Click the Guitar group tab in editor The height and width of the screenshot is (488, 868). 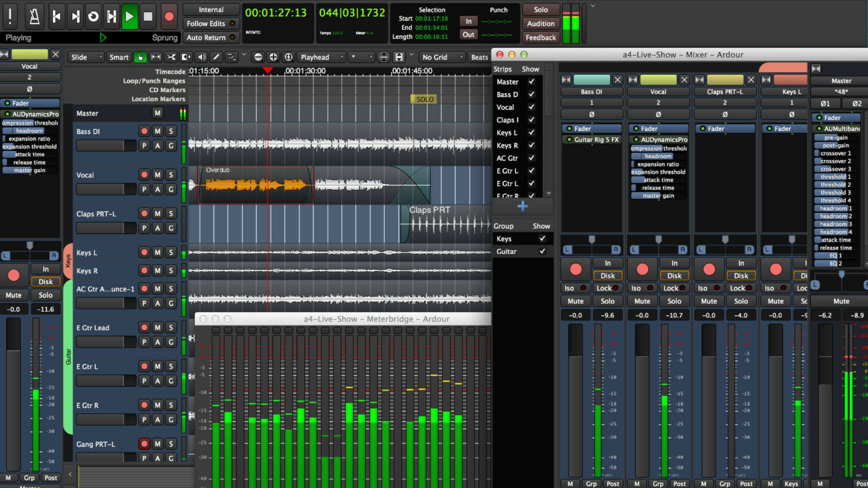point(68,356)
